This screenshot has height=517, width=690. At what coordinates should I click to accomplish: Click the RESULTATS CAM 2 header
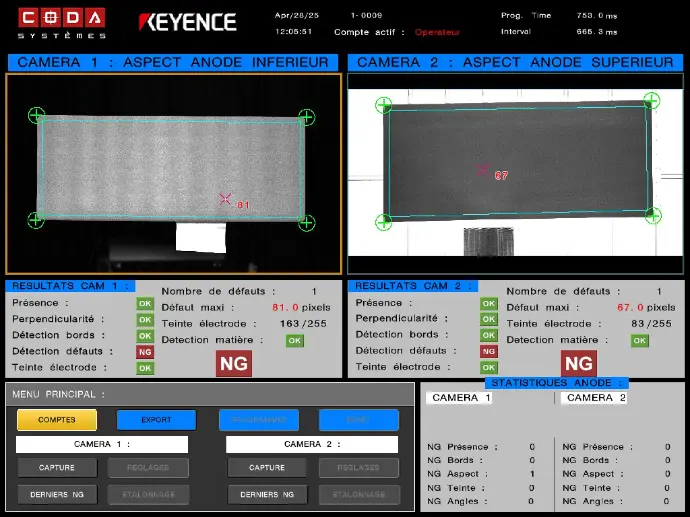413,286
